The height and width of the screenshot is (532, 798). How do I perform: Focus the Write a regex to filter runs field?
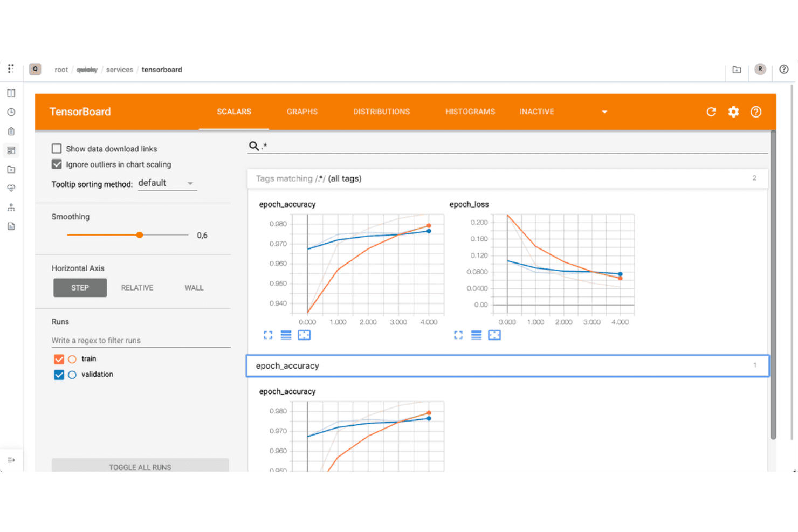tap(141, 341)
